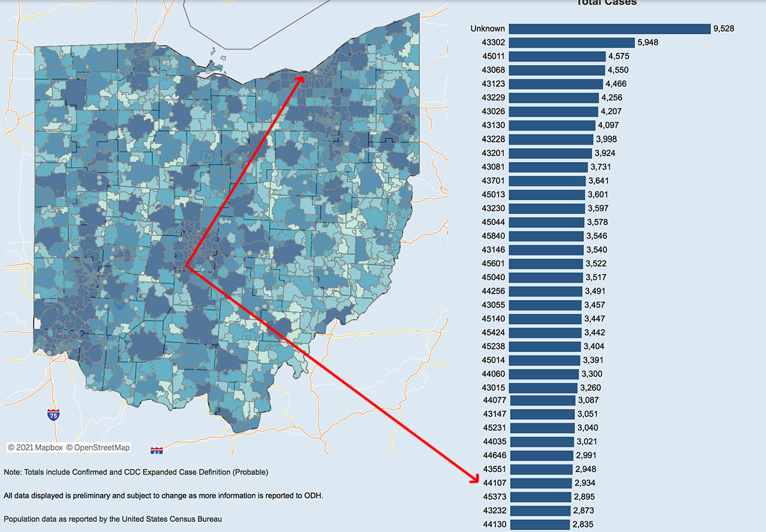Select the 44130 bar at the list bottom
The width and height of the screenshot is (766, 532).
(539, 524)
